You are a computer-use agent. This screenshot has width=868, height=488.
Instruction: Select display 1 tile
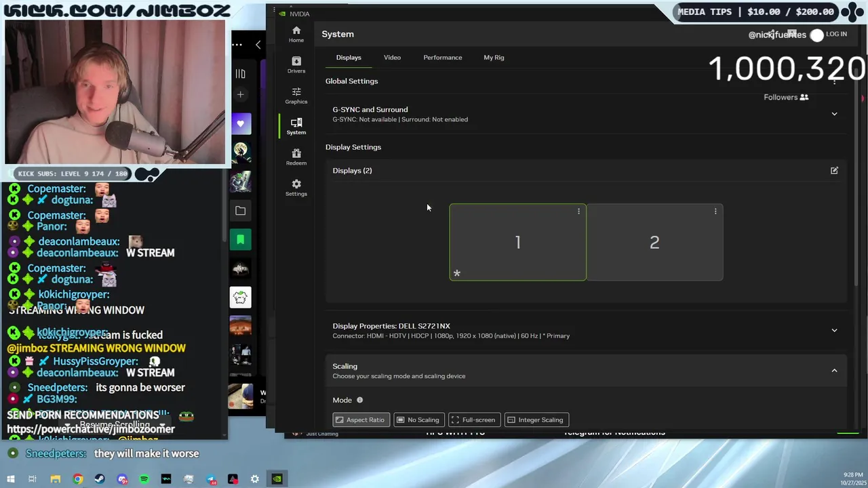pos(517,242)
